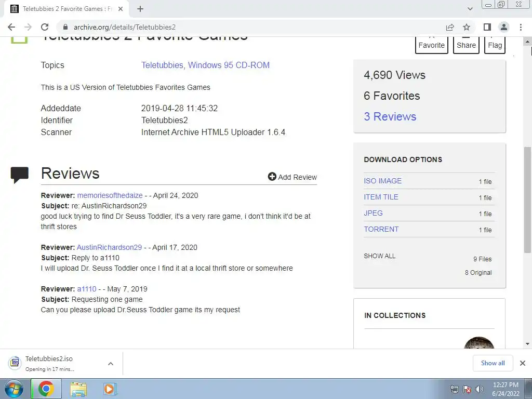Click the Share button
This screenshot has width=532, height=399.
pos(466,45)
